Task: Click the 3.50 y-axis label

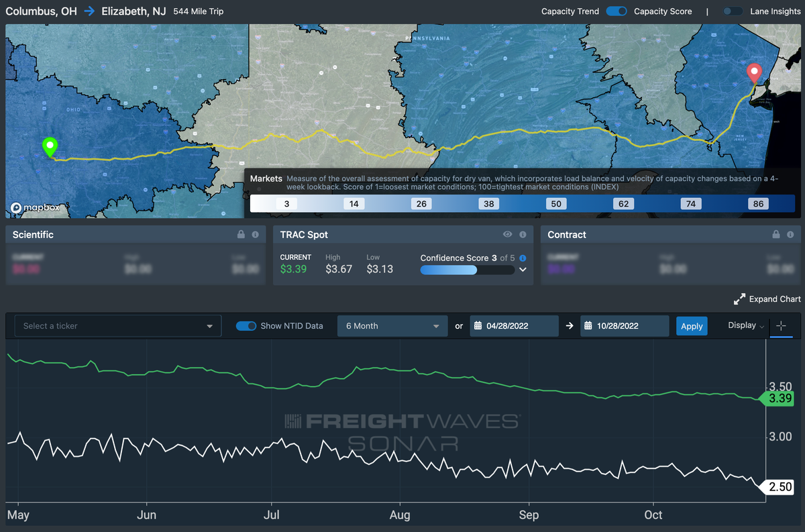Action: (x=780, y=386)
